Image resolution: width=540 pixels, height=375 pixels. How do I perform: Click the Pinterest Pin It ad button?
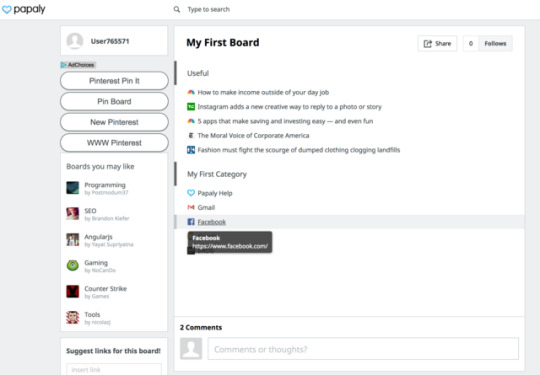[114, 81]
